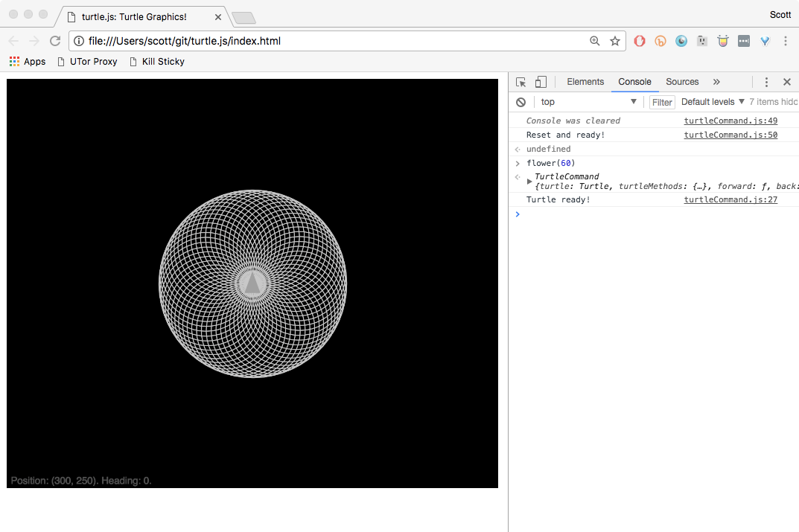Screen dimensions: 799x532
Task: Open the turtleCommand.js:50 source link
Action: pyautogui.click(x=730, y=135)
